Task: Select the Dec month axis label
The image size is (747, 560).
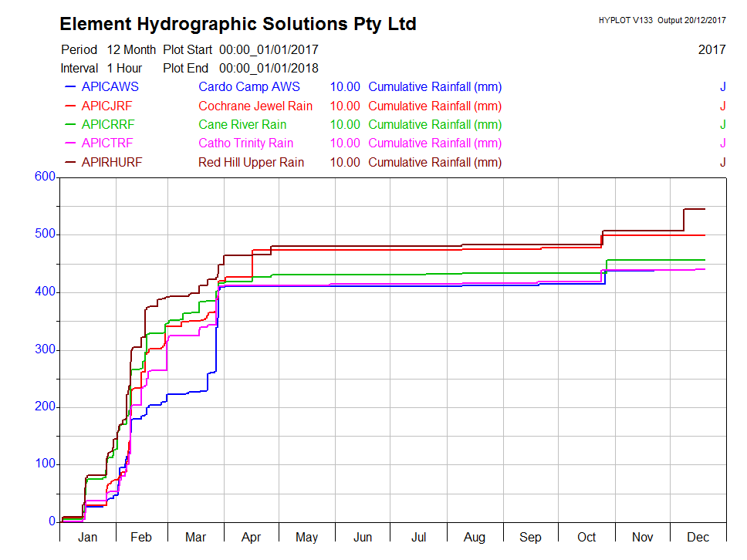Action: [x=698, y=538]
